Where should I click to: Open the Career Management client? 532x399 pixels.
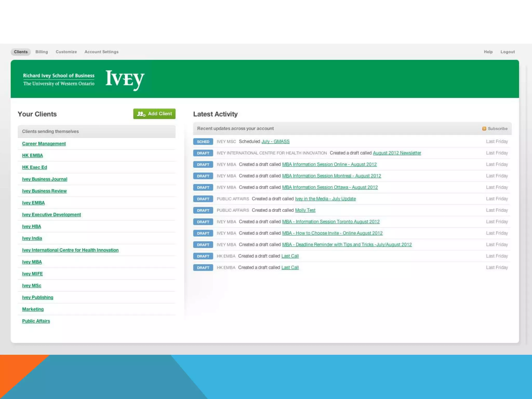point(44,144)
